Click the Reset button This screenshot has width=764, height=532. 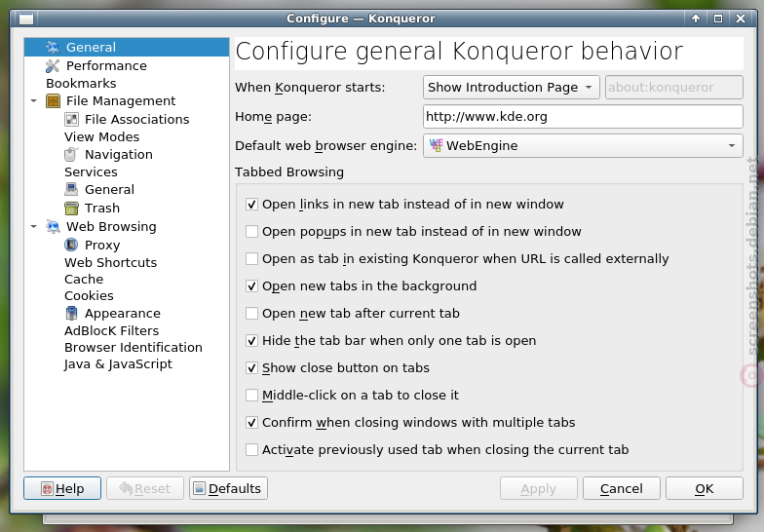144,488
